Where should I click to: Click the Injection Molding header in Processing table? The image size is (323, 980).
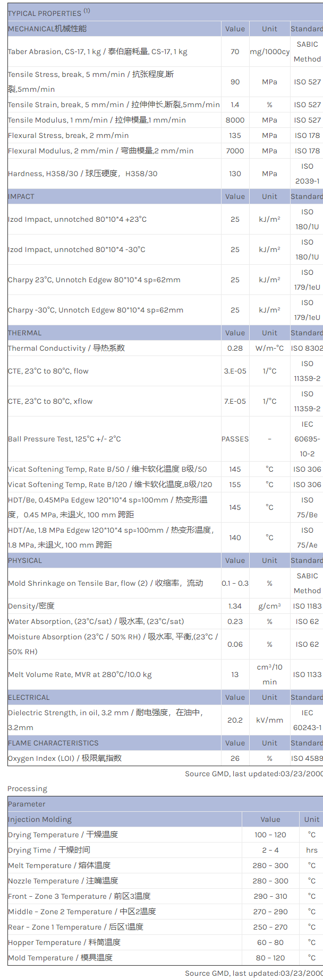pyautogui.click(x=40, y=820)
